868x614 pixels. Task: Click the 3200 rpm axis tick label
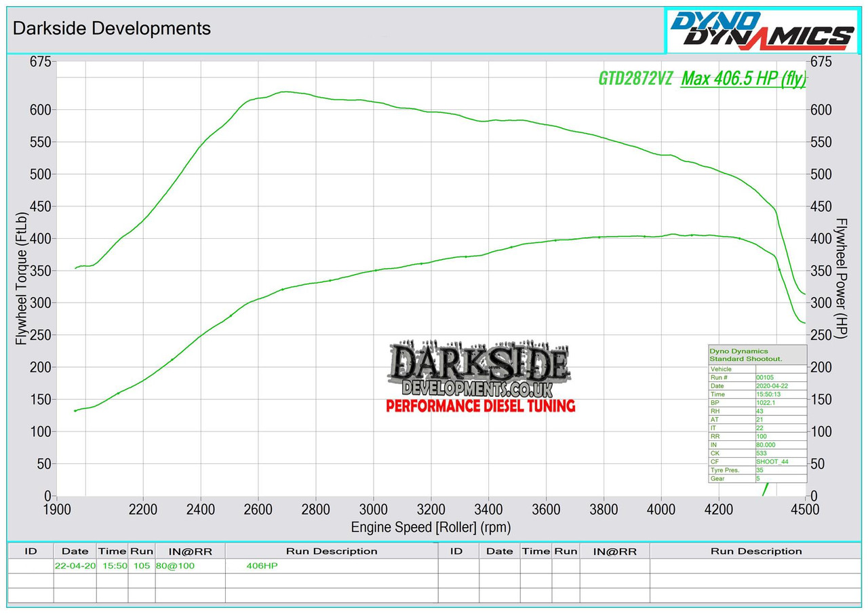pyautogui.click(x=431, y=510)
